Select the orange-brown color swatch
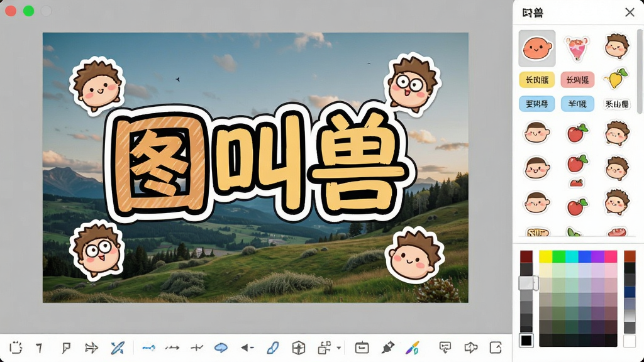Viewport: 644px width, 362px height. [x=630, y=256]
